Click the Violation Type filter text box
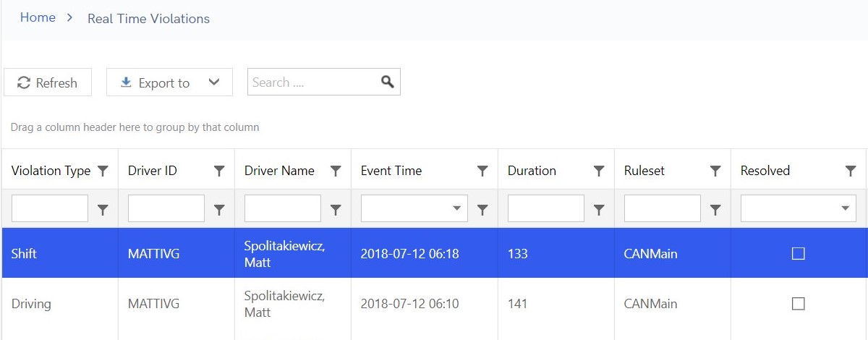The height and width of the screenshot is (340, 868). pyautogui.click(x=50, y=208)
